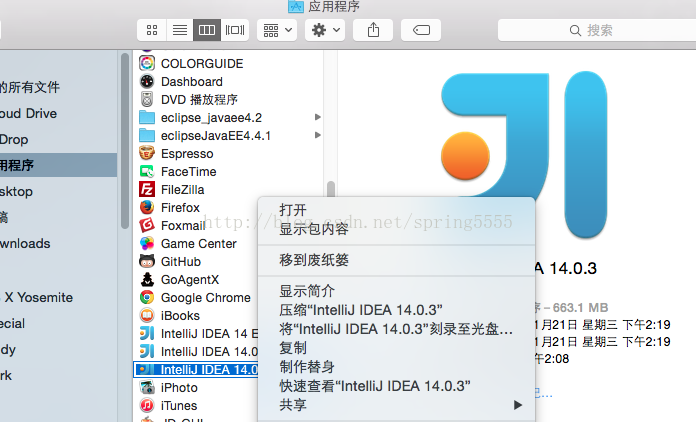Select 应用程序 in the sidebar

[58, 165]
